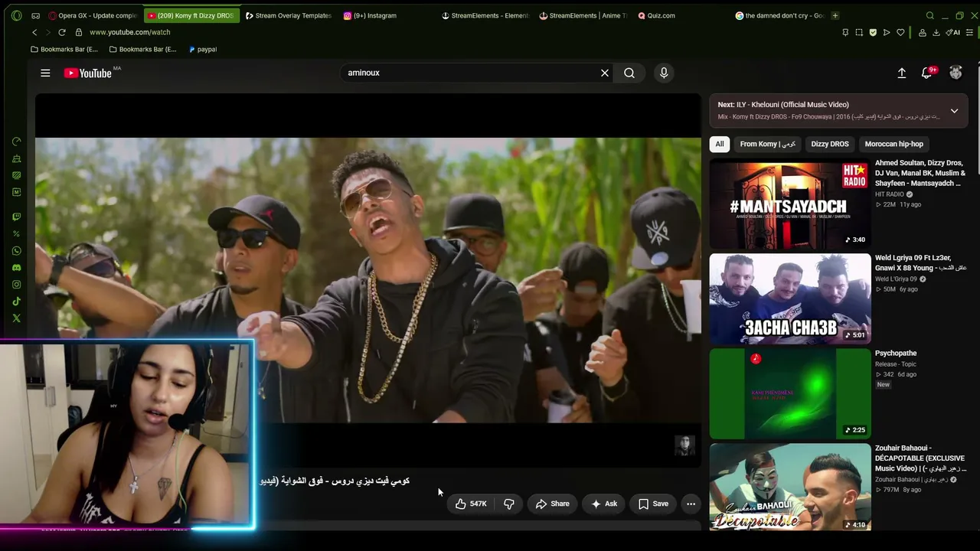Like the video with 547K likes
Viewport: 980px width, 551px height.
[471, 504]
